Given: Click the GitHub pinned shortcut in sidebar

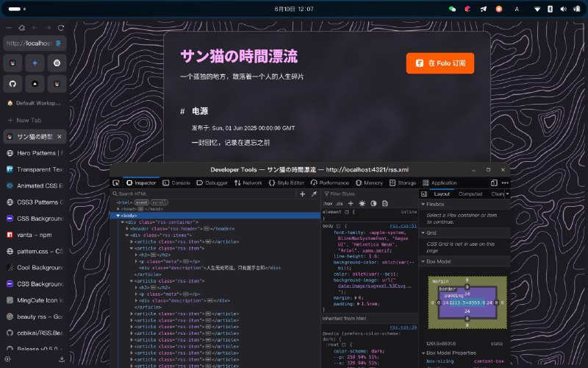Looking at the screenshot, I should click(12, 85).
